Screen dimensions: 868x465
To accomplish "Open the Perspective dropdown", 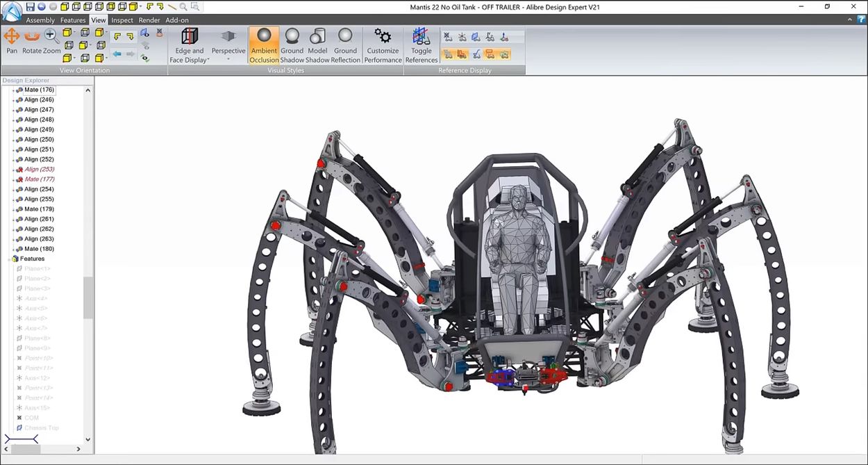I will (x=228, y=46).
